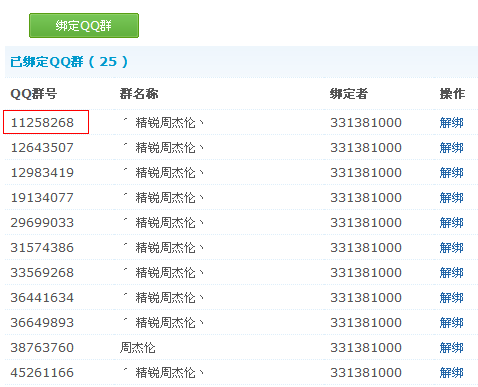Click the 已绑定QQ群 (25) section title

[x=69, y=62]
